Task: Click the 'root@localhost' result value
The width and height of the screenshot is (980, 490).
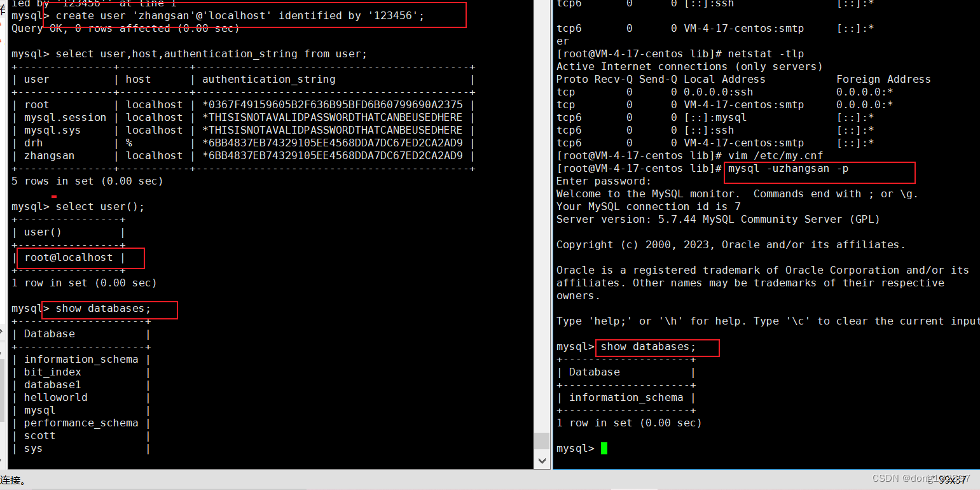Action: [68, 258]
